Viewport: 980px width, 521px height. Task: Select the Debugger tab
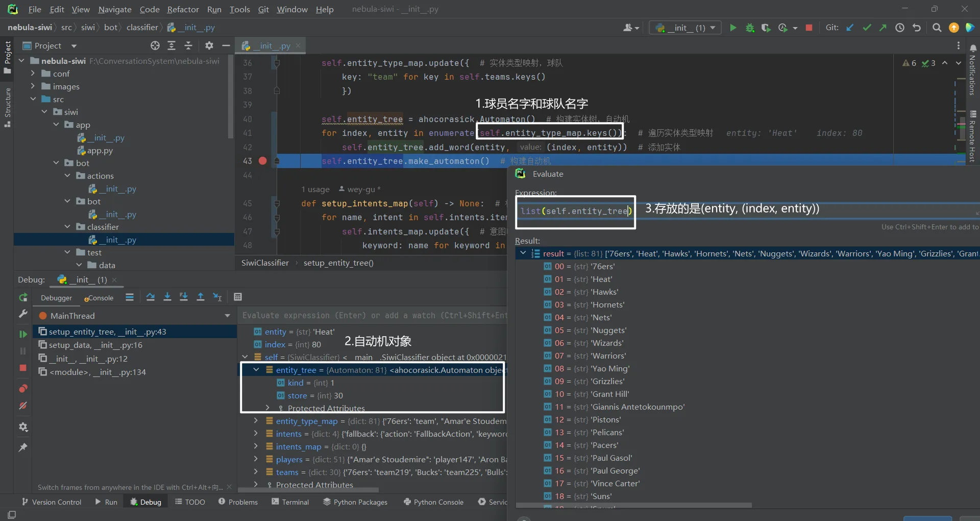click(x=57, y=298)
